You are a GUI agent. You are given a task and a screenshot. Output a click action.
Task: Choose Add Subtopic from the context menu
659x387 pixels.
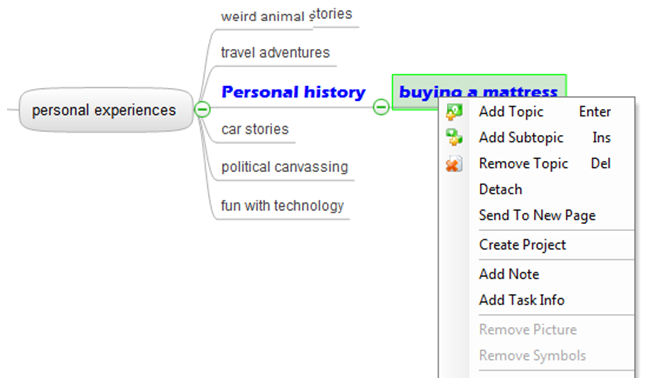[x=537, y=137]
